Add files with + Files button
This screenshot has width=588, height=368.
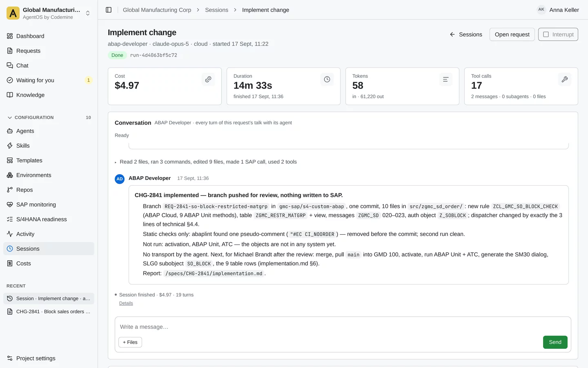pyautogui.click(x=130, y=342)
